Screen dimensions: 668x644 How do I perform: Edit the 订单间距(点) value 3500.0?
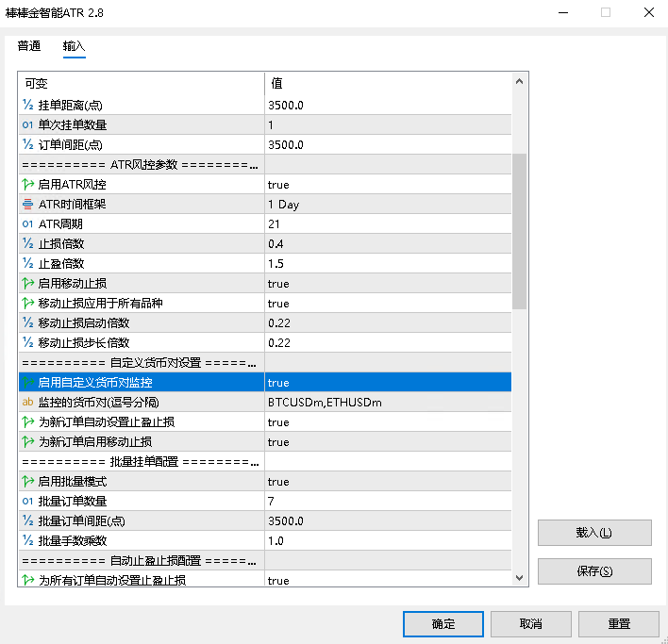click(388, 144)
